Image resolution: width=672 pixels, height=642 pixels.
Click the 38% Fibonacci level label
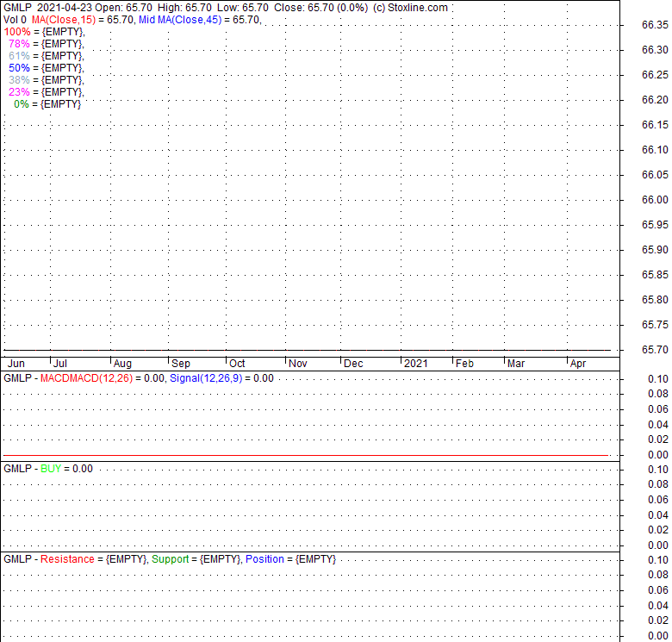[x=19, y=80]
